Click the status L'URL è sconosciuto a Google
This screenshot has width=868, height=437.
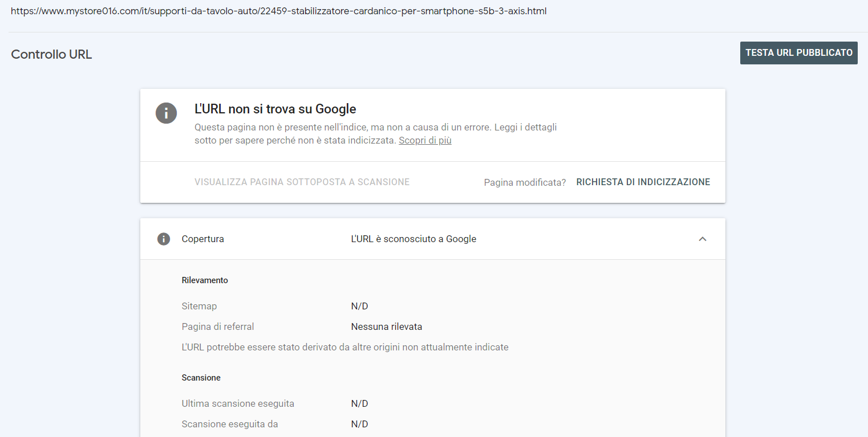point(413,239)
